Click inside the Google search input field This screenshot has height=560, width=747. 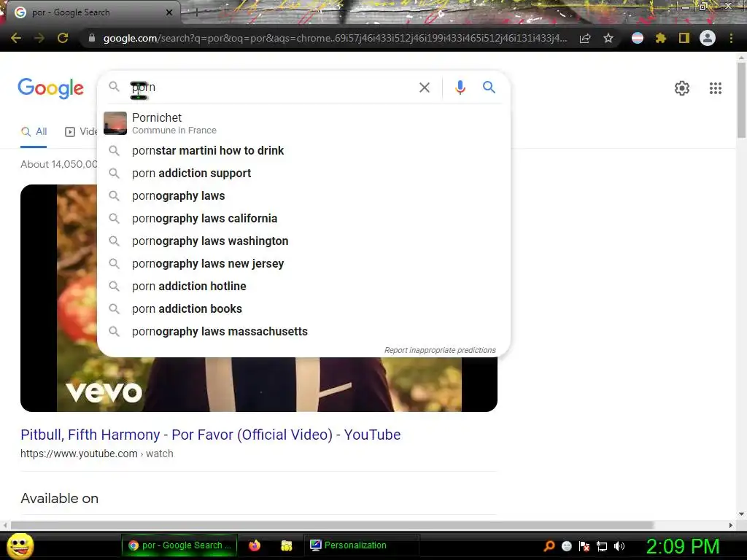271,87
